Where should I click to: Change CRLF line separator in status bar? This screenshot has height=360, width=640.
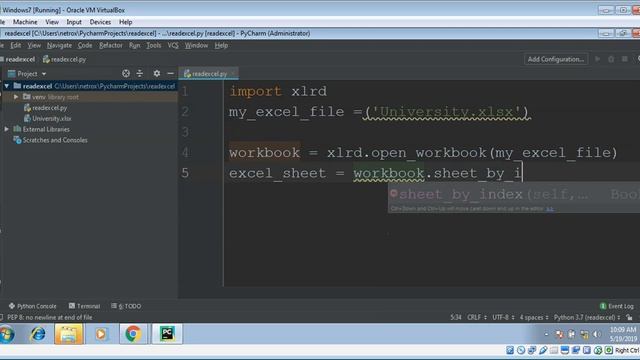477,317
